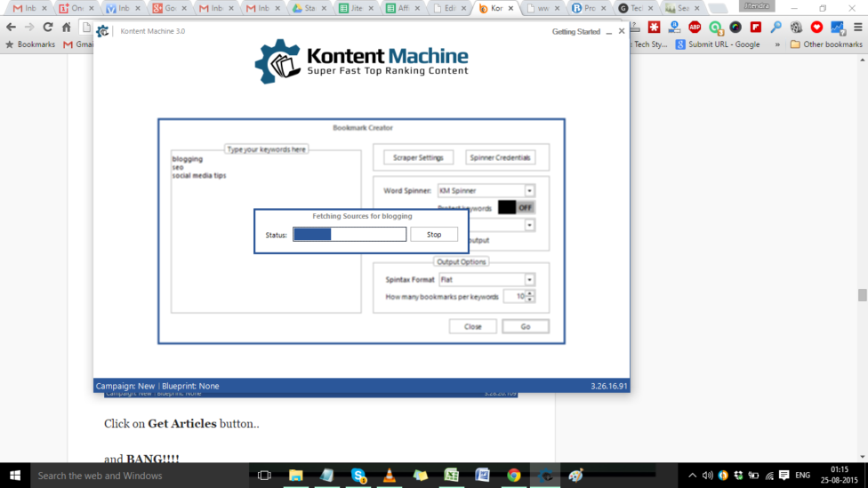Open Task View on the taskbar

pos(264,476)
